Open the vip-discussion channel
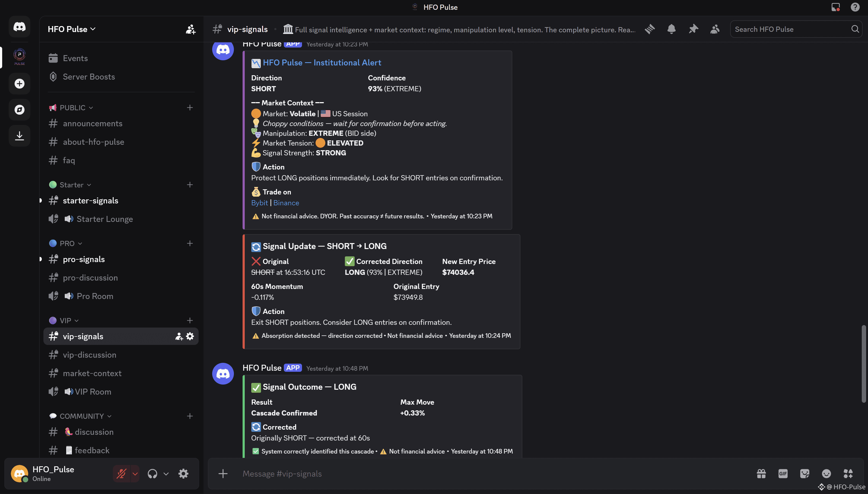The image size is (868, 494). pyautogui.click(x=121, y=355)
